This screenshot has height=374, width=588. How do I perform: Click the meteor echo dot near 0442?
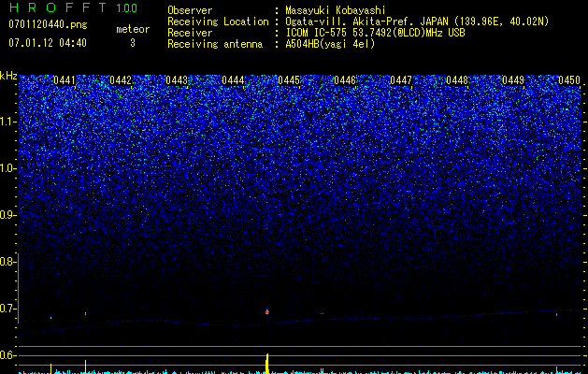tap(85, 313)
